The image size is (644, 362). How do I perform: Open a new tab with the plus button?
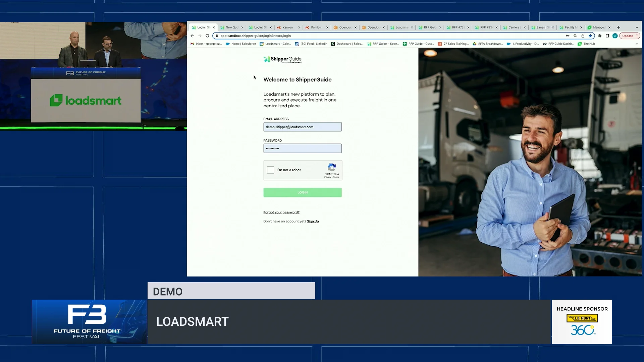click(x=618, y=27)
